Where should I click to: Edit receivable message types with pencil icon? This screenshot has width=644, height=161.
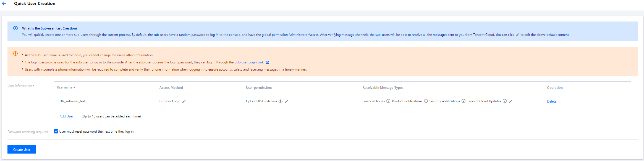[511, 101]
